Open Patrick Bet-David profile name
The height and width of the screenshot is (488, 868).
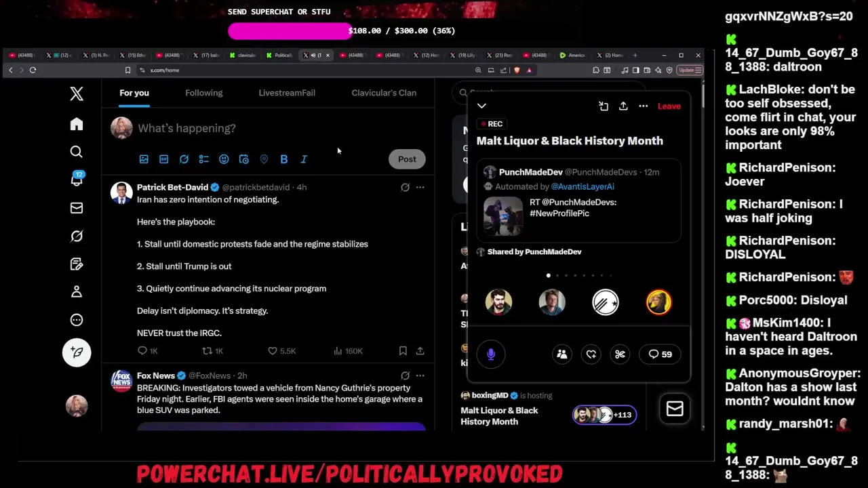pos(173,187)
